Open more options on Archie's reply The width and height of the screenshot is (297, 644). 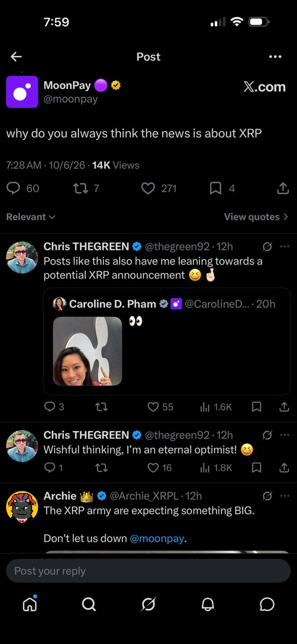click(285, 496)
